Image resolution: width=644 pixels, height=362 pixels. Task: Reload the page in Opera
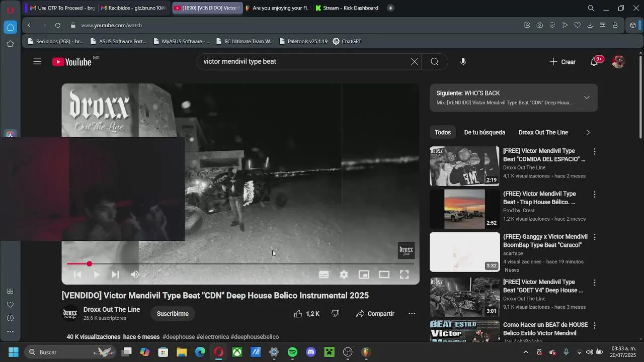point(58,25)
